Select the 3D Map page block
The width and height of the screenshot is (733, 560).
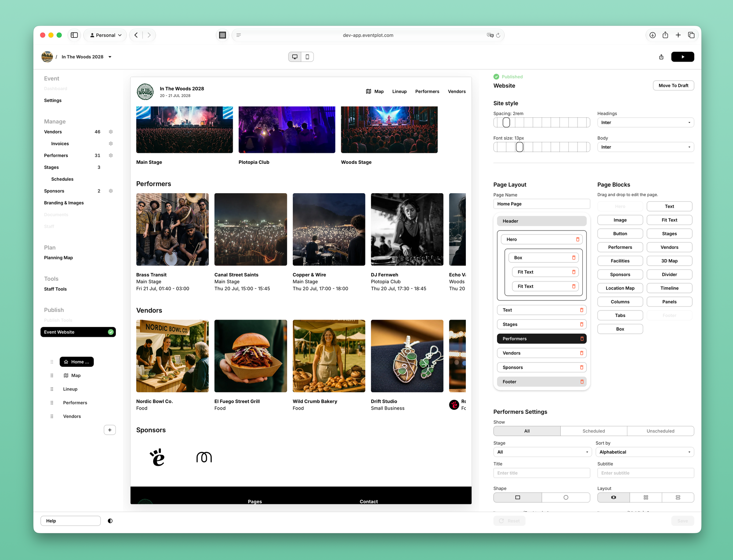click(x=669, y=261)
